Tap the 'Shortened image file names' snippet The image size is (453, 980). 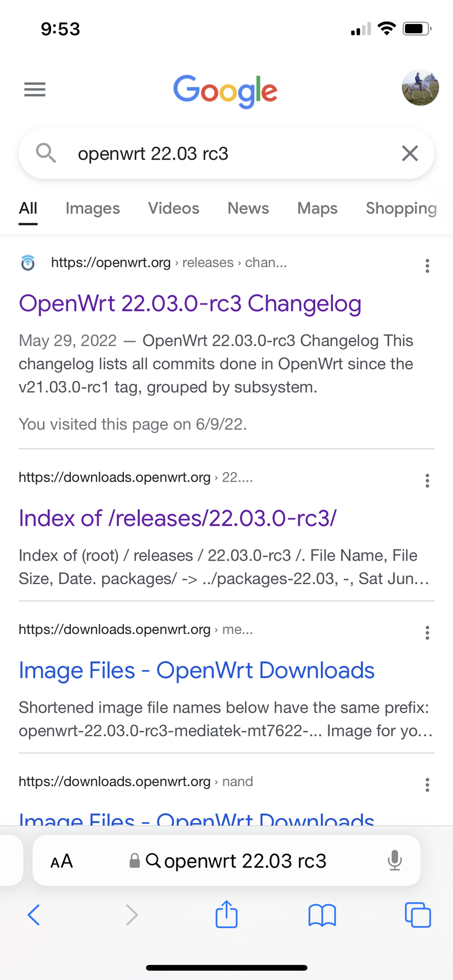tap(226, 719)
